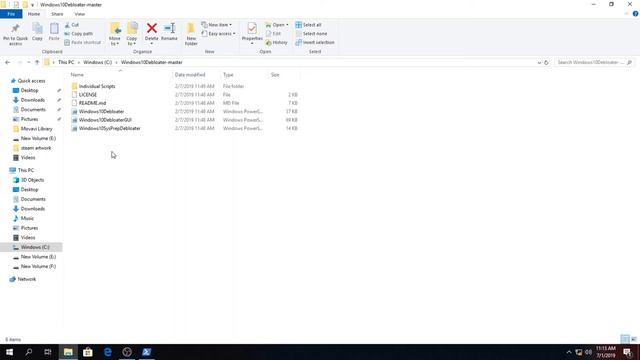Image resolution: width=640 pixels, height=360 pixels.
Task: Select the Windows10Debloater script file
Action: (101, 111)
